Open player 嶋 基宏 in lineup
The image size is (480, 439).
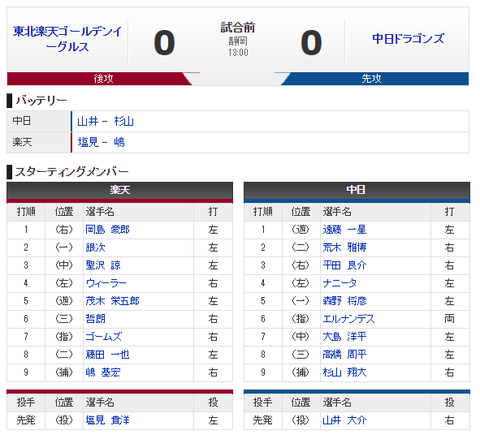coord(103,372)
